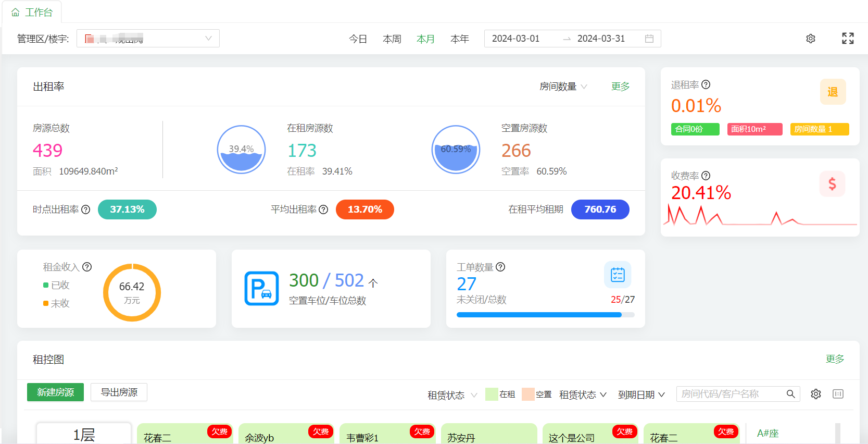Image resolution: width=868 pixels, height=444 pixels.
Task: Click the layout icon right of 租控图 gear
Action: 838,394
